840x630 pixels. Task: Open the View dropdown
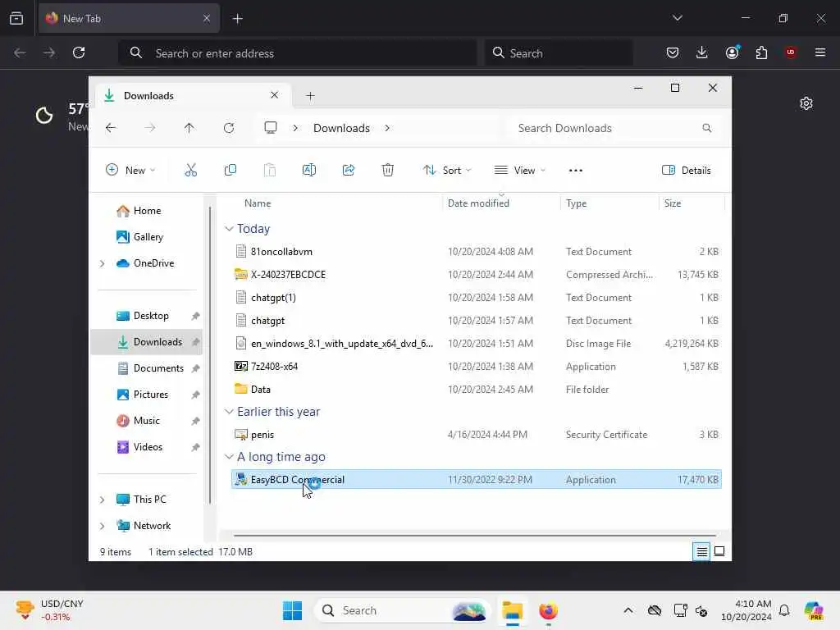519,171
